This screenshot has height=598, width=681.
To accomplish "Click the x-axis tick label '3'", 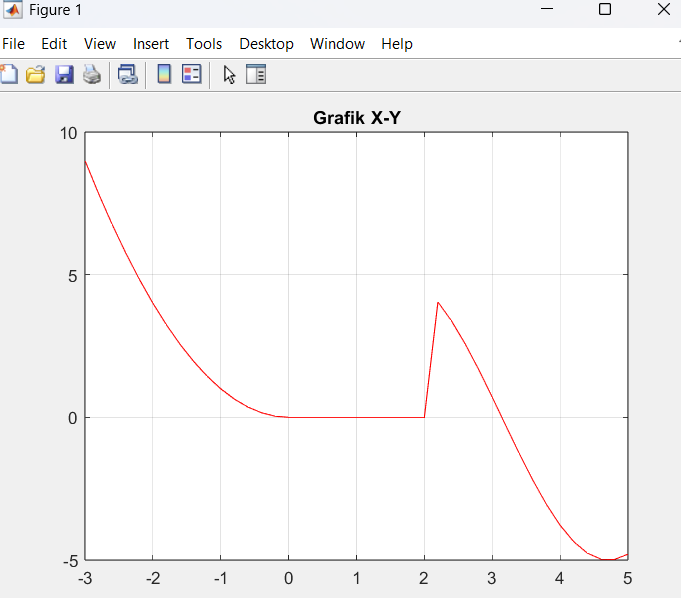I will click(492, 578).
